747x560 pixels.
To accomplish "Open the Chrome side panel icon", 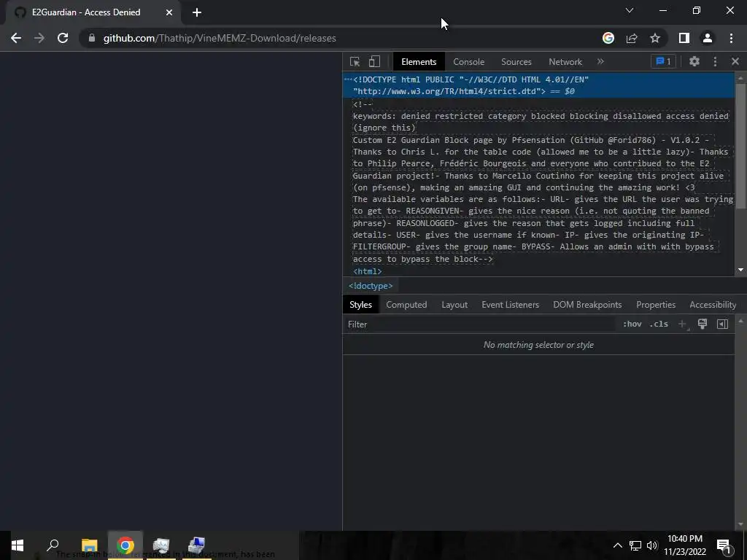I will (684, 38).
